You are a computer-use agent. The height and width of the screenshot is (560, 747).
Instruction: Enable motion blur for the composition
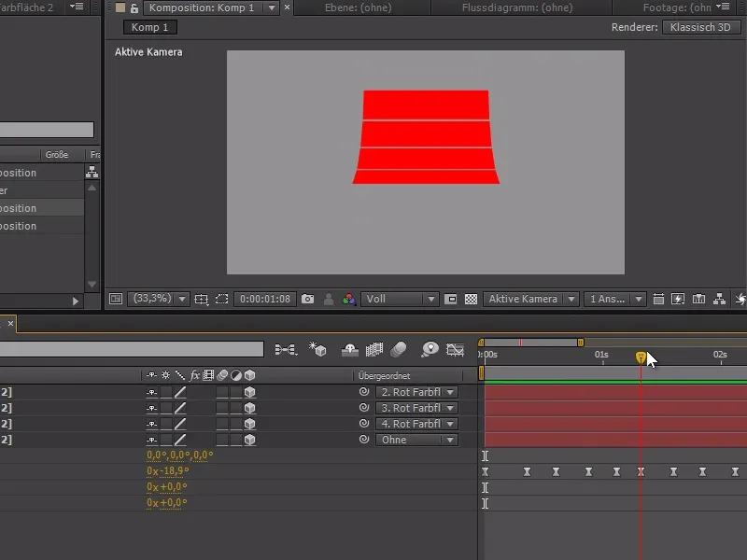tap(399, 350)
